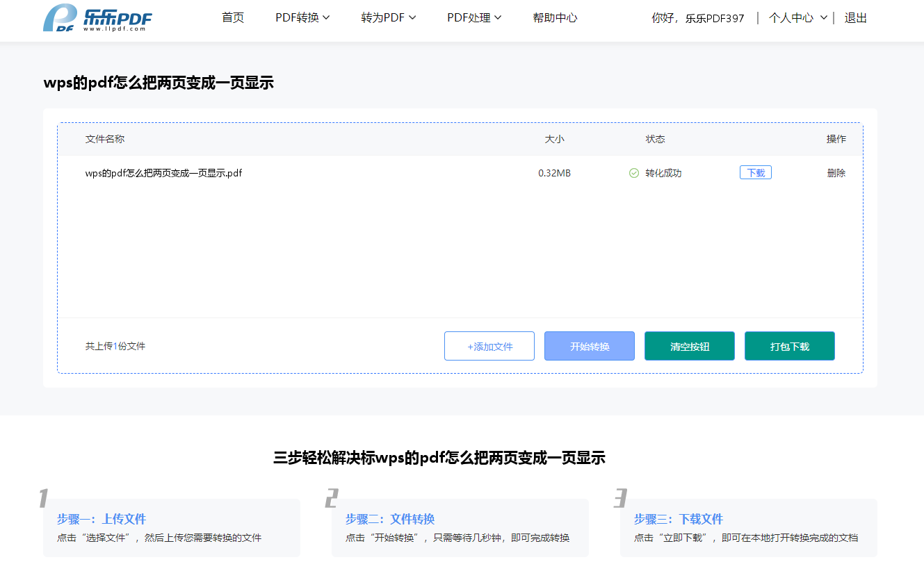Click the 打包下载 button
This screenshot has width=924, height=587.
click(x=790, y=346)
